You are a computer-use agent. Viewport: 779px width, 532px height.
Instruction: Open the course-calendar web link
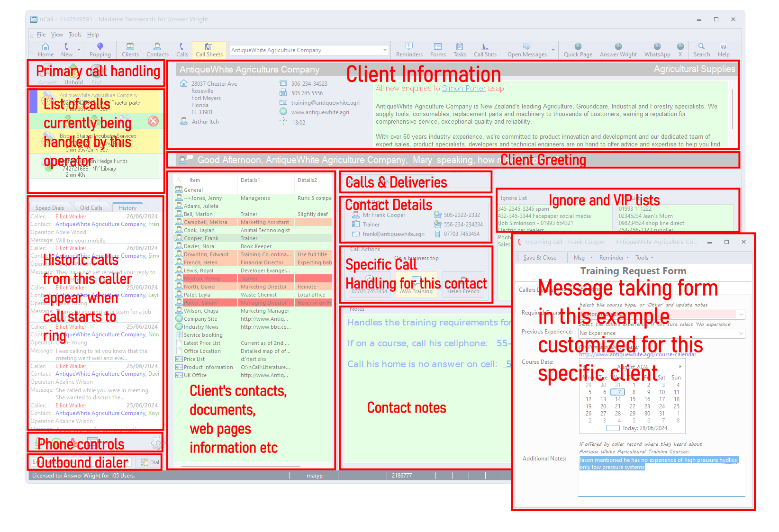(x=637, y=354)
